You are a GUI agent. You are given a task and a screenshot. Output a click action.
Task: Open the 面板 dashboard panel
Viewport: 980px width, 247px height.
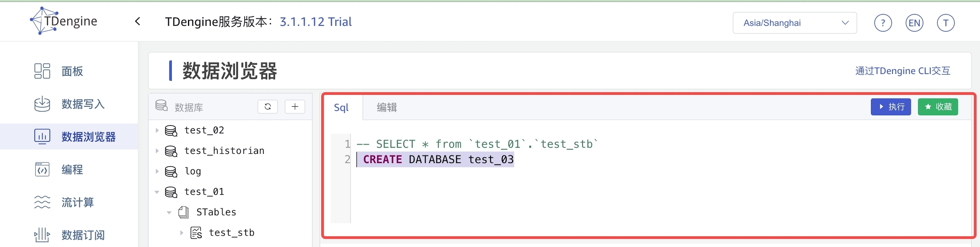(x=72, y=71)
